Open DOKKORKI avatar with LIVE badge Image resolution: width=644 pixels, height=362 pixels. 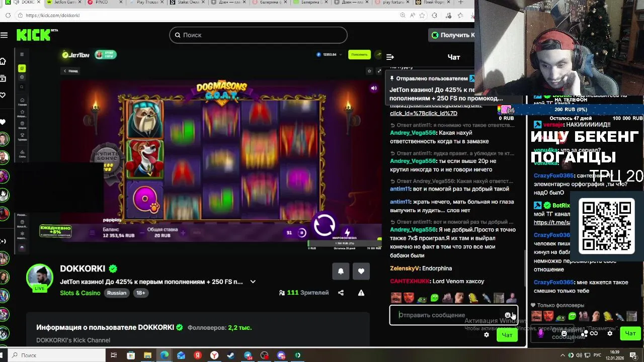[40, 277]
